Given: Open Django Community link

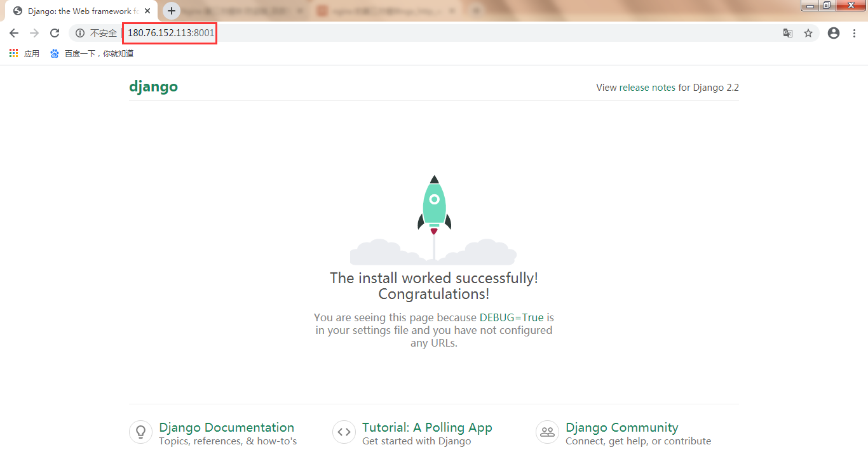Looking at the screenshot, I should click(x=622, y=427).
